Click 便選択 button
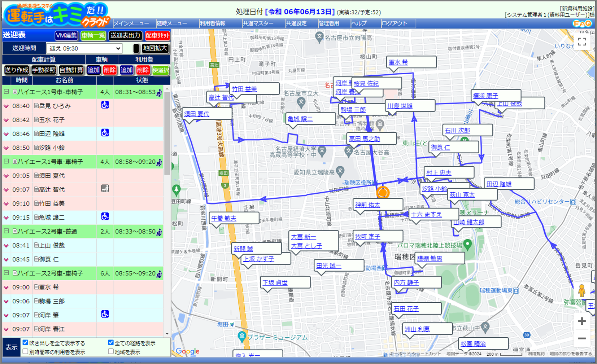 coord(161,70)
